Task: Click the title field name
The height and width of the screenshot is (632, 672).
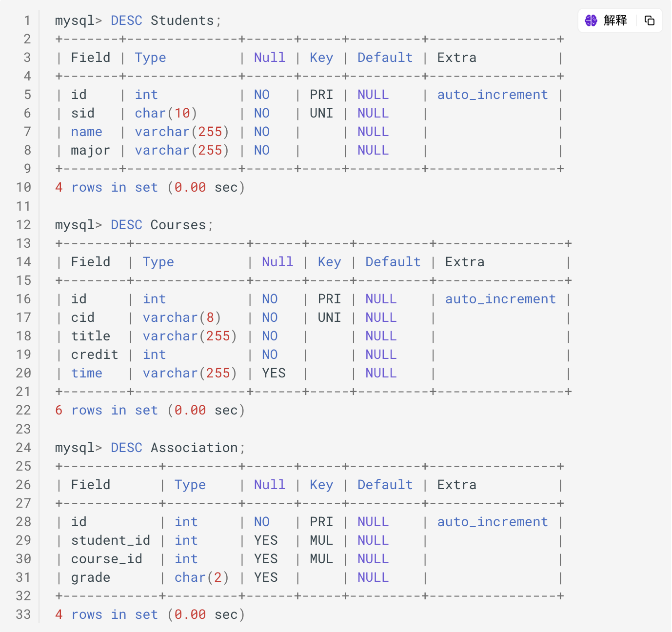Action: pyautogui.click(x=91, y=336)
